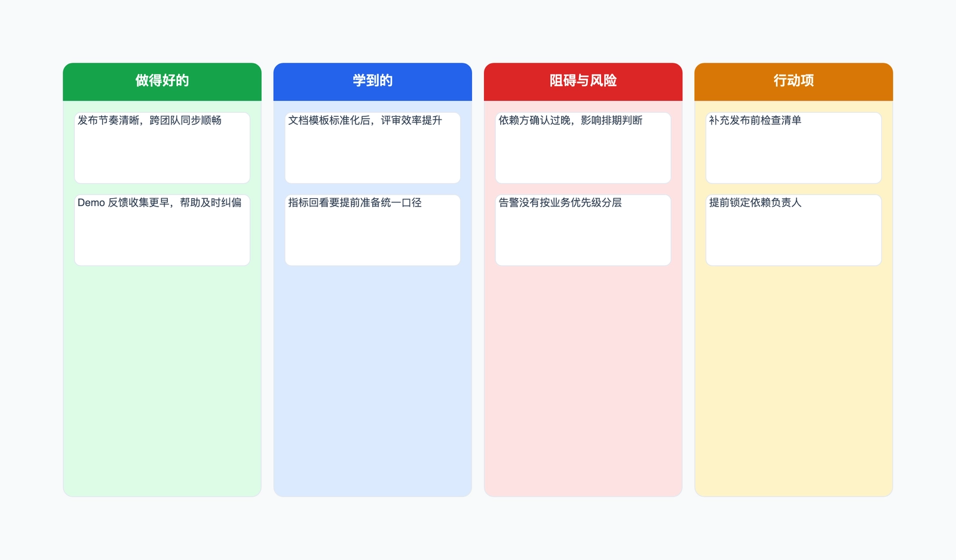Click the gap between the two green-column cards
The width and height of the screenshot is (956, 560).
tap(162, 189)
